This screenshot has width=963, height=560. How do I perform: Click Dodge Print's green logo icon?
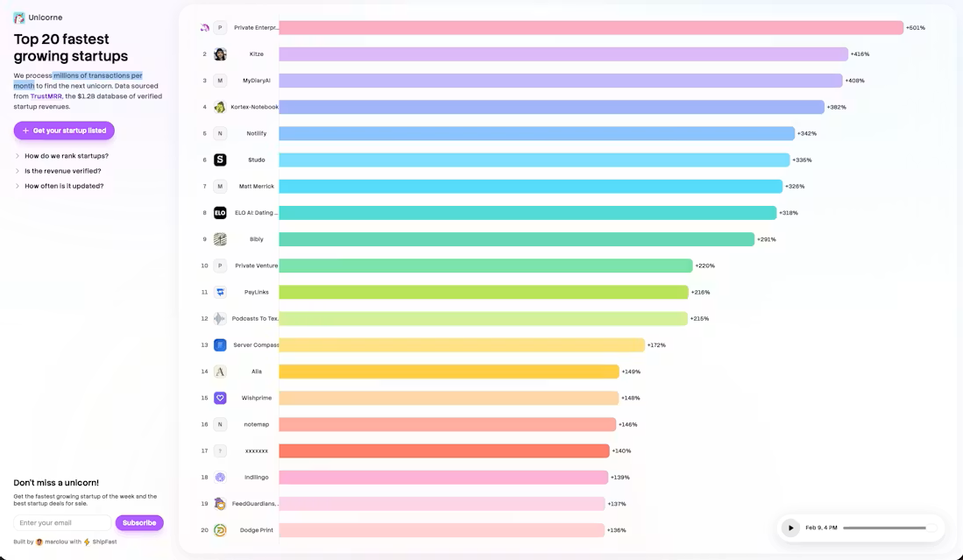click(x=220, y=530)
